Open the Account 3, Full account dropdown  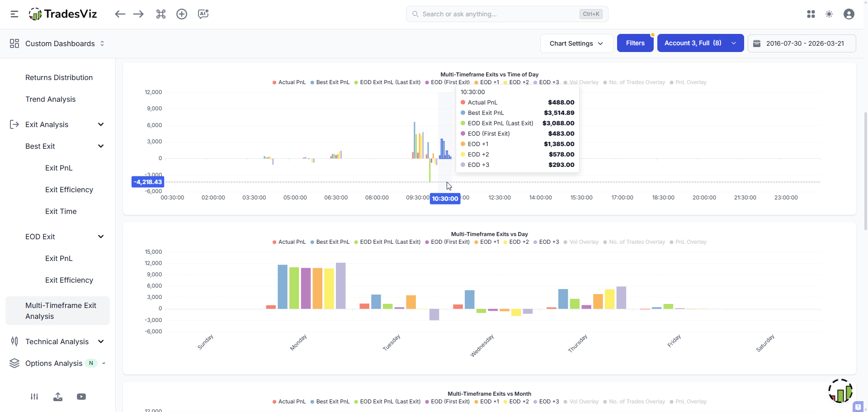click(x=700, y=43)
